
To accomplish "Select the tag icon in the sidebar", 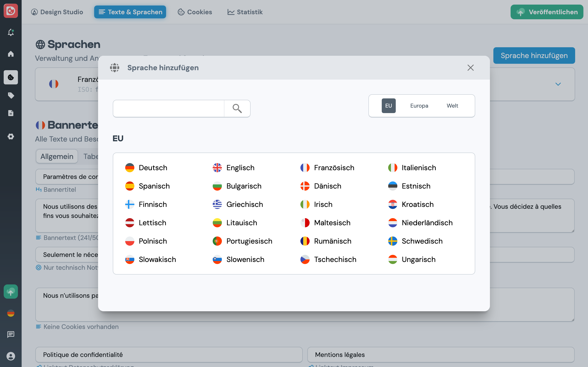I will (x=11, y=95).
